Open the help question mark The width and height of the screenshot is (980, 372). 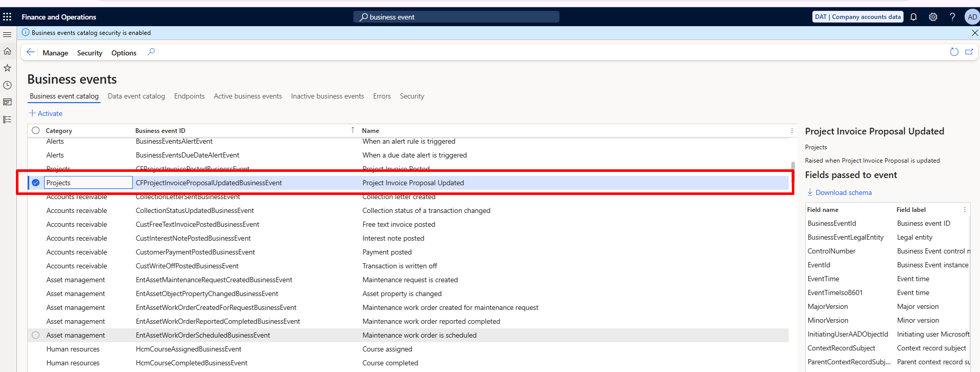click(x=952, y=17)
